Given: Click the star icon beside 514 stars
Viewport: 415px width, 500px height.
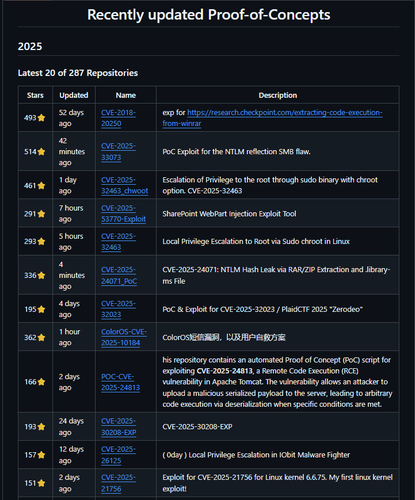Looking at the screenshot, I should tap(41, 152).
